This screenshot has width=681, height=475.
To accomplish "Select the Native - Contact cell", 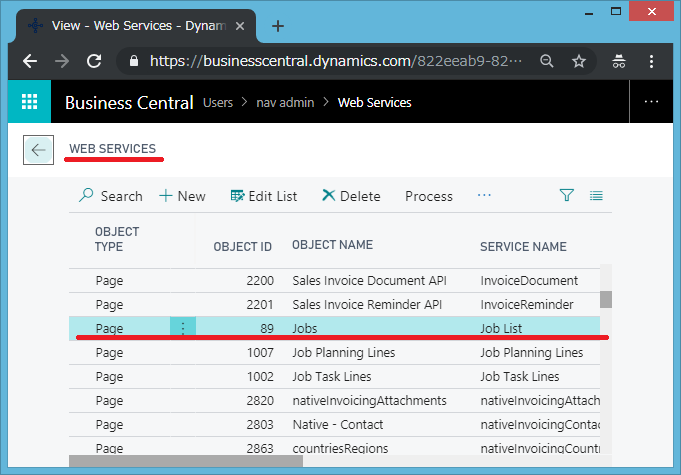I will [x=338, y=424].
